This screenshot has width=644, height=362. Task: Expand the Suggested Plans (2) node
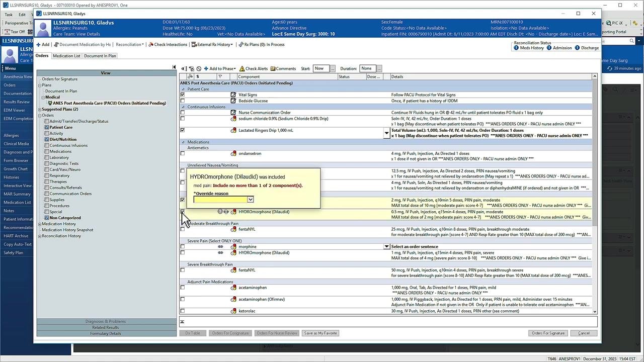(x=40, y=110)
